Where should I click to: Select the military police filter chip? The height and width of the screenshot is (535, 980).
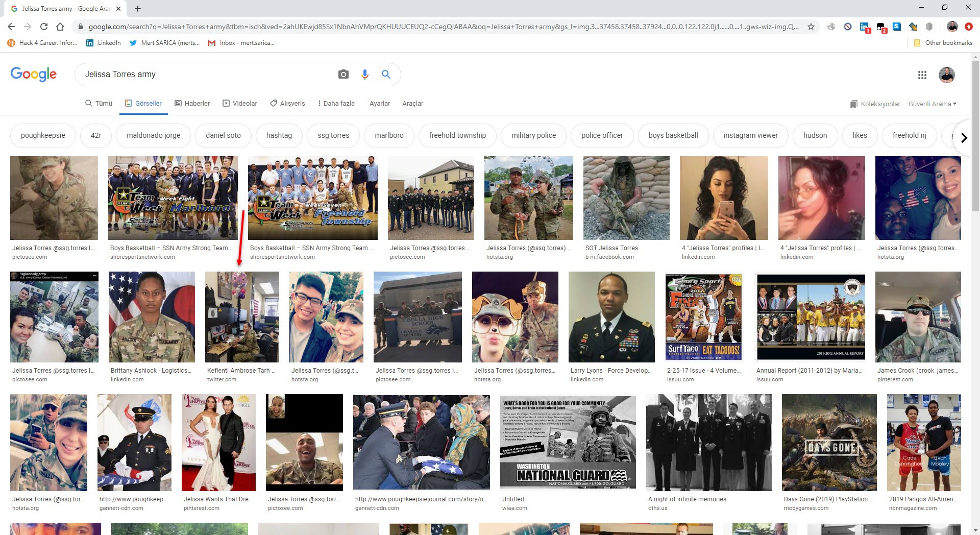point(534,135)
